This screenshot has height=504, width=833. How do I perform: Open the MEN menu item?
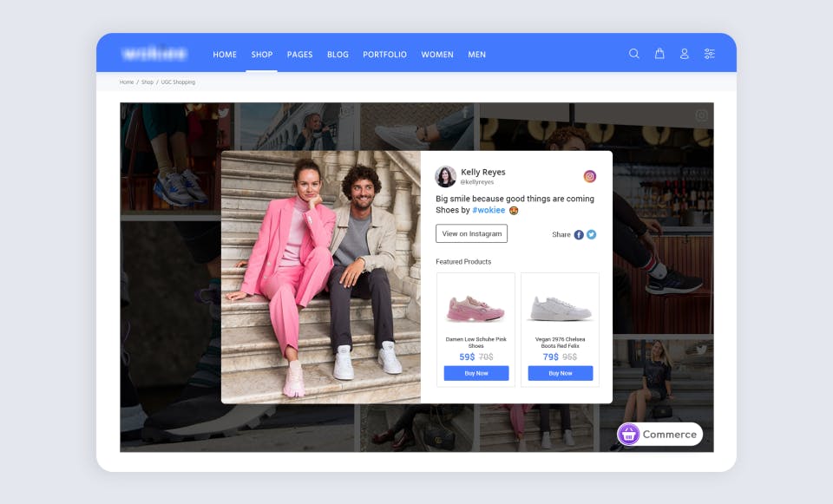(x=476, y=55)
